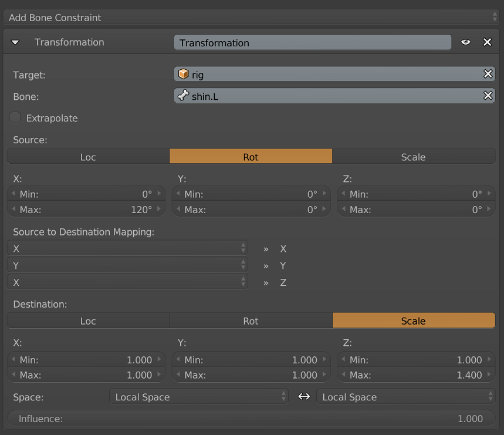Enable the Extrapolate checkbox
504x435 pixels.
tap(15, 117)
